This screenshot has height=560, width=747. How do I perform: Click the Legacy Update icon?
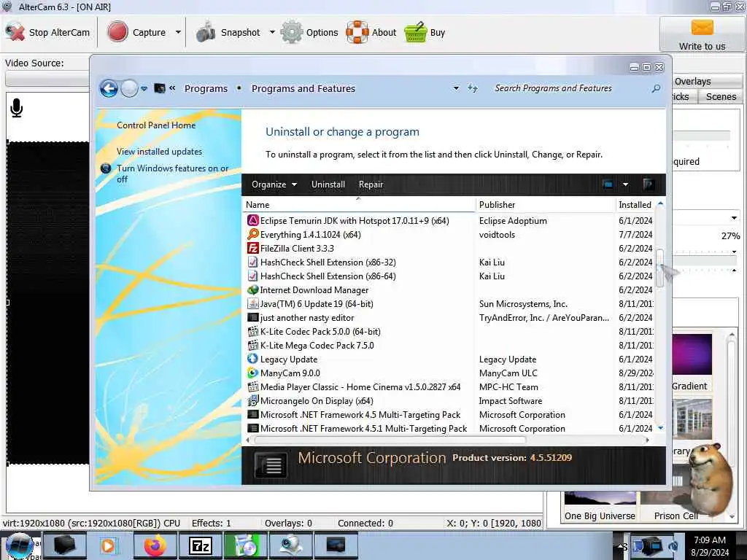(253, 359)
